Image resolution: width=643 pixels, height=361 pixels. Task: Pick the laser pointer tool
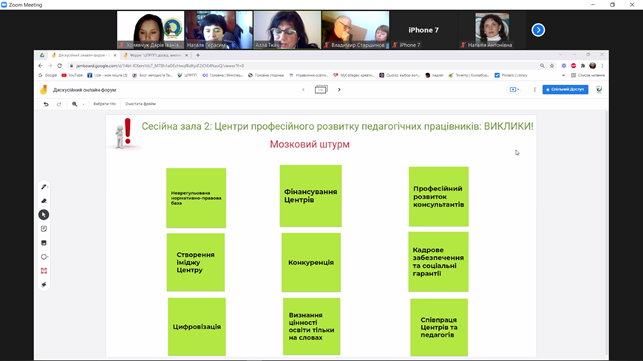pyautogui.click(x=44, y=285)
